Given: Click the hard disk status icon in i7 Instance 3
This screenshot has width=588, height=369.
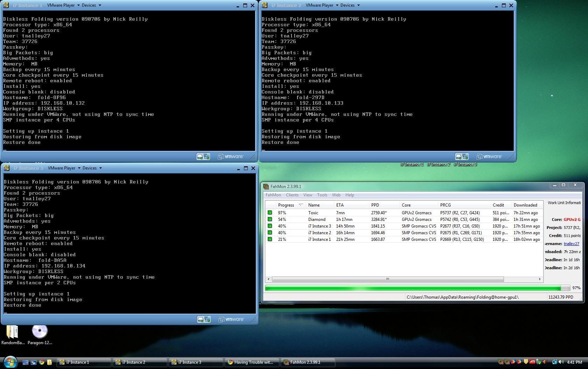Looking at the screenshot, I should (x=201, y=319).
